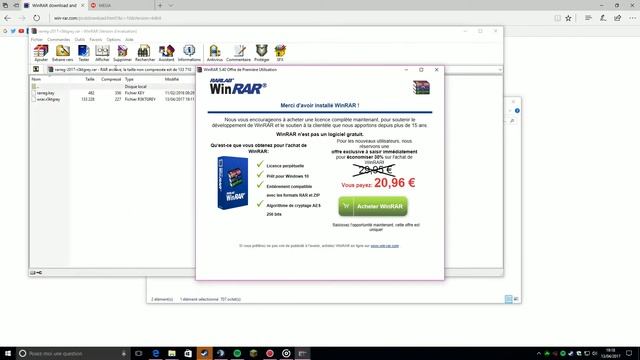The width and height of the screenshot is (640, 360).
Task: Select the parent folder '..' row
Action: [x=114, y=87]
